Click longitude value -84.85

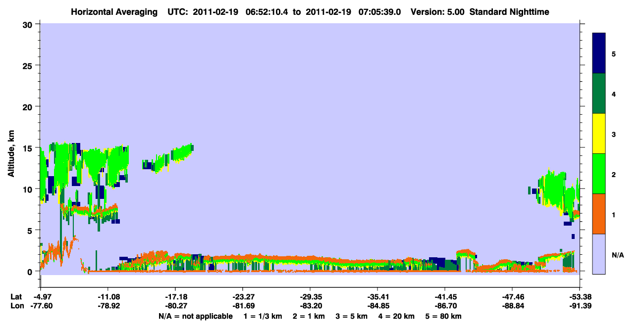(377, 306)
